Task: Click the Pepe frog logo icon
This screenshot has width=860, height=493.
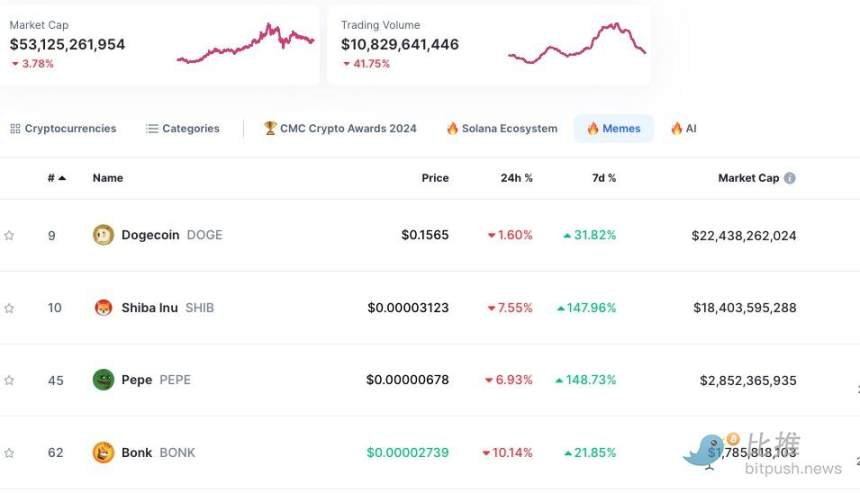Action: (x=103, y=379)
